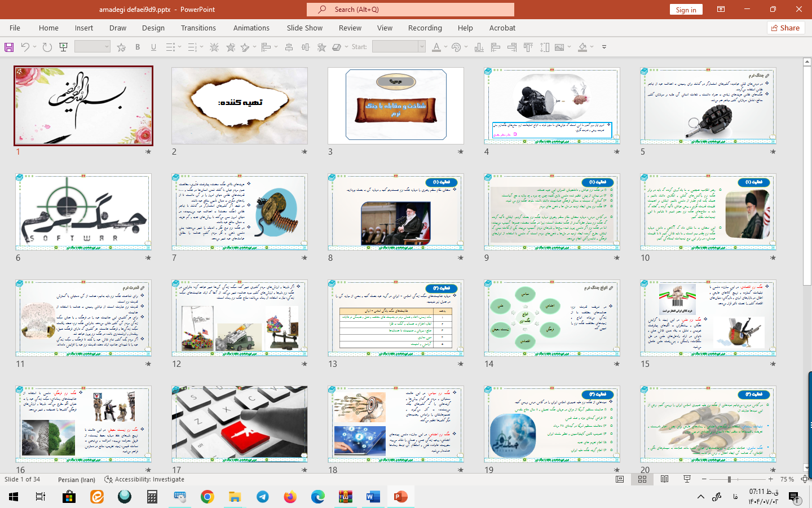Expand Customize Quick Access Toolbar arrow

(604, 47)
